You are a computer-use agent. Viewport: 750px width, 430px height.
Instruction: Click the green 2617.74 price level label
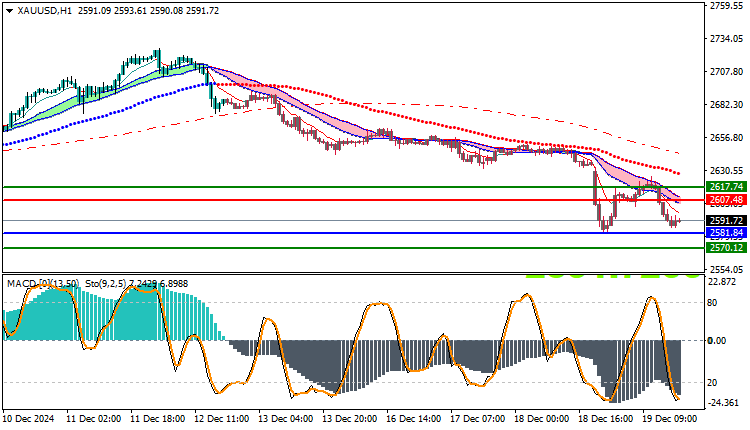click(x=727, y=187)
